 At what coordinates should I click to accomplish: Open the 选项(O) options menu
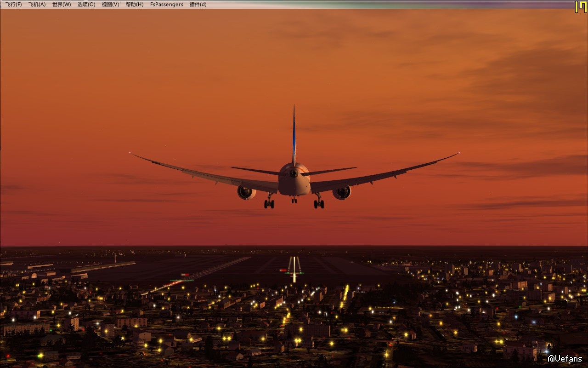pos(86,4)
